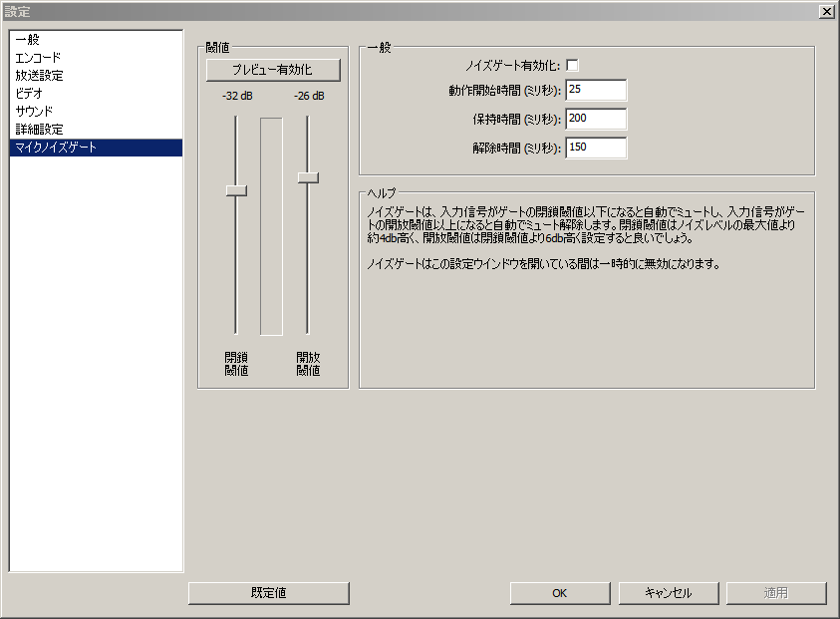Dismiss the dialog with キャンセル

[x=668, y=593]
